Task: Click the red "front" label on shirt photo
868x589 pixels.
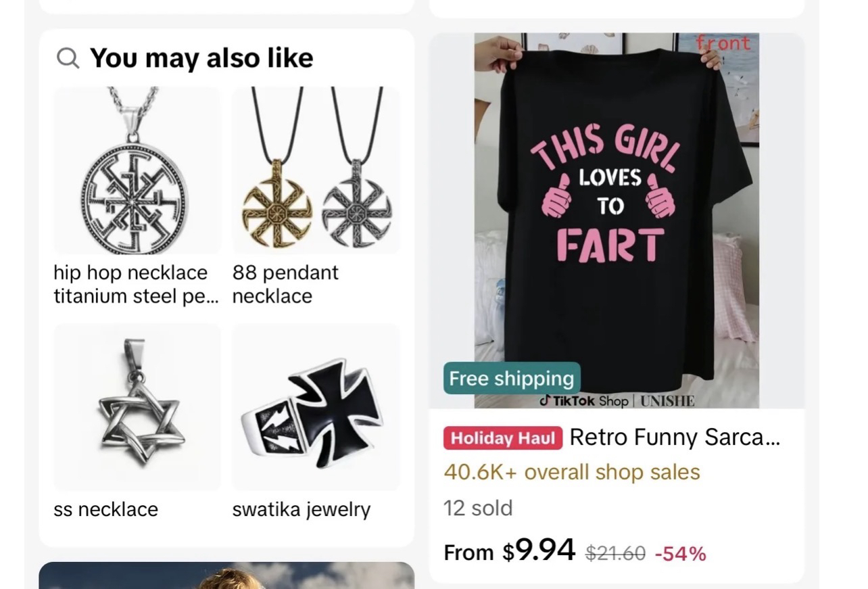Action: click(724, 43)
